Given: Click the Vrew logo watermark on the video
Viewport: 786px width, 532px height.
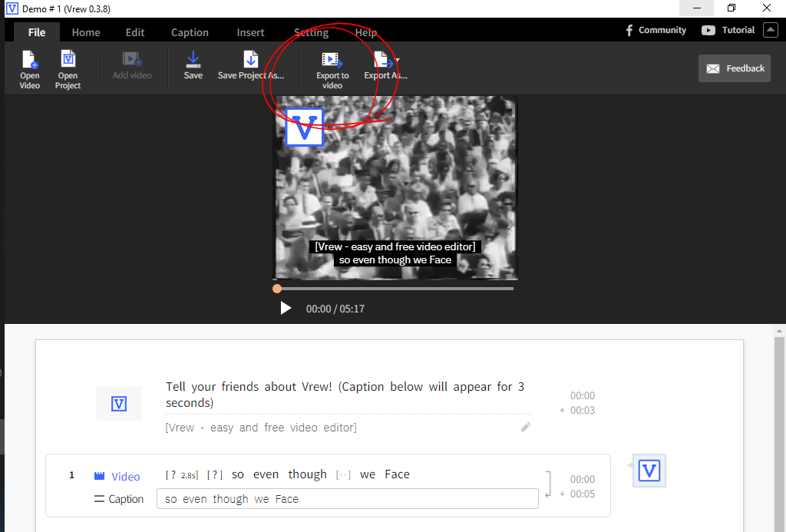Looking at the screenshot, I should coord(304,127).
